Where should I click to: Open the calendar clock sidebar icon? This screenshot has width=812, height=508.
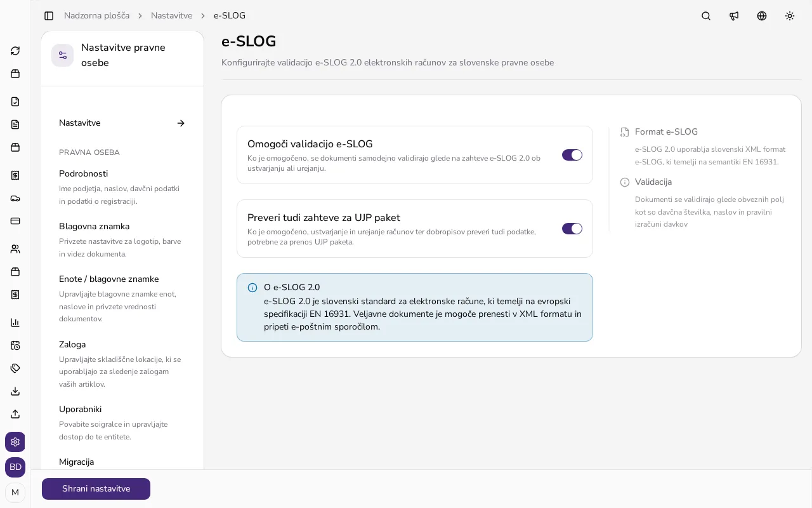pyautogui.click(x=15, y=345)
